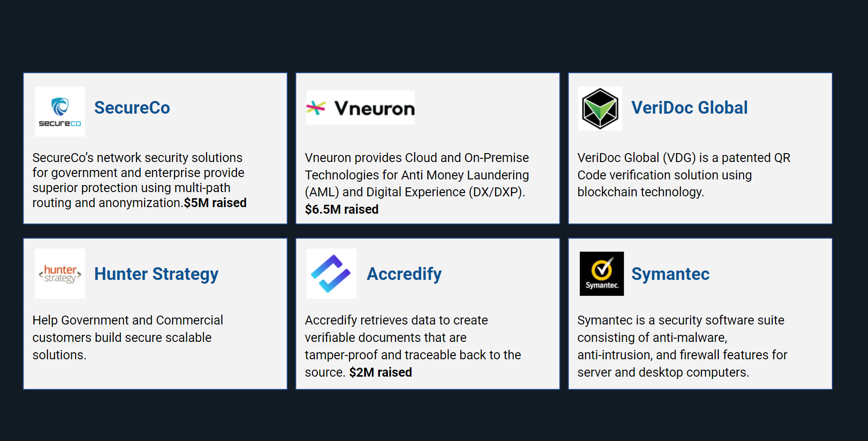Viewport: 868px width, 441px height.
Task: Click the "$6.5M raised" text
Action: coord(342,209)
